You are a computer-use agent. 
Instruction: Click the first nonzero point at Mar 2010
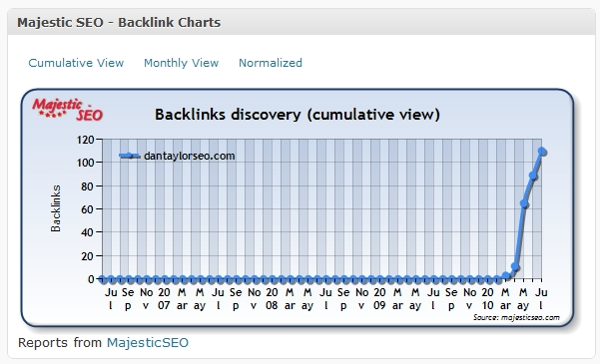[x=506, y=275]
